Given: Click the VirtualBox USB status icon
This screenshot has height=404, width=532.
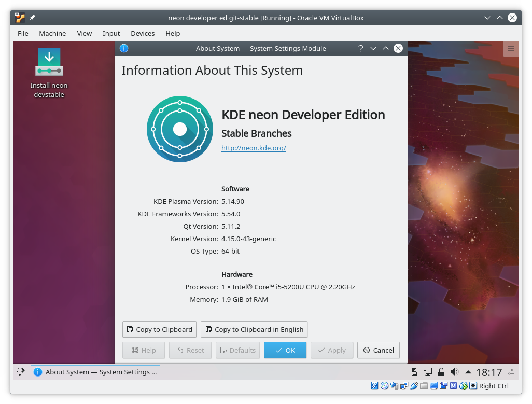Looking at the screenshot, I should [414, 386].
